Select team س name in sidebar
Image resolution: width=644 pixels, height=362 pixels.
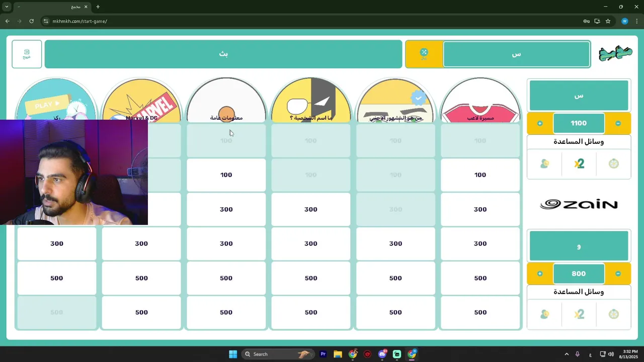point(579,95)
